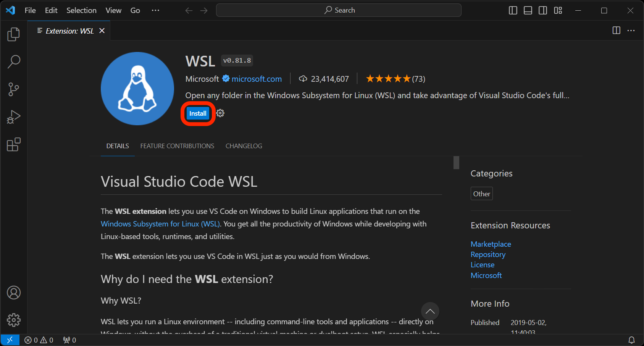Open the editor More Actions ellipsis
The width and height of the screenshot is (644, 346).
[x=631, y=31]
